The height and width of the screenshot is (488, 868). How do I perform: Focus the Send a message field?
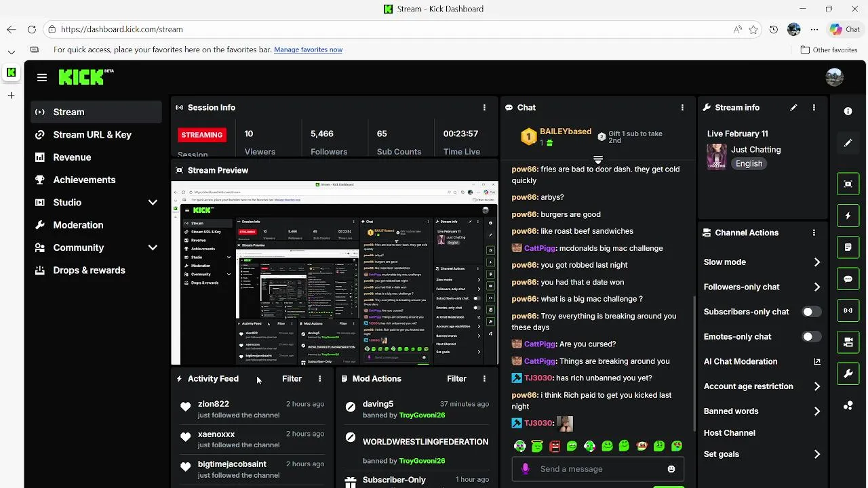click(597, 469)
